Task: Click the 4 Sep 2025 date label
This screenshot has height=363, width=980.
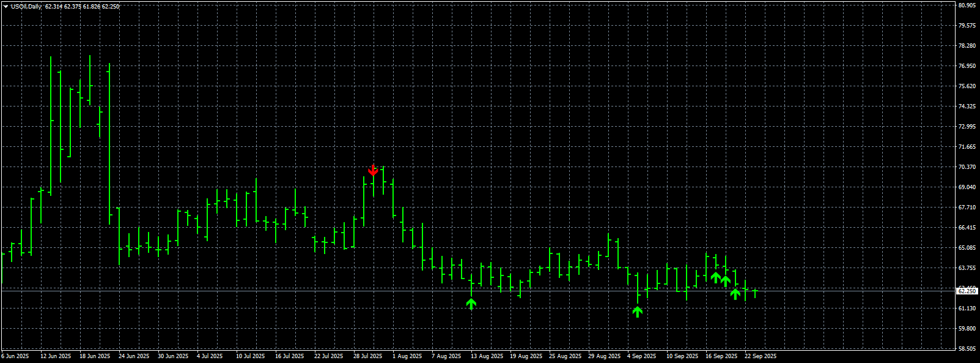Action: [642, 356]
